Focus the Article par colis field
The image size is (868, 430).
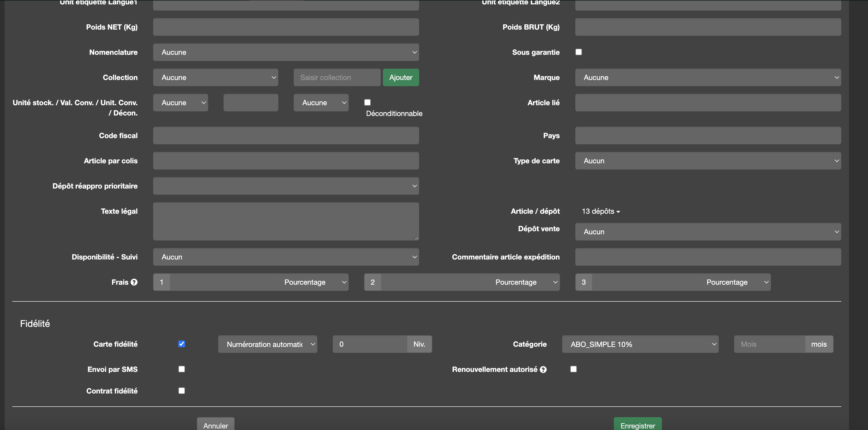pyautogui.click(x=286, y=161)
